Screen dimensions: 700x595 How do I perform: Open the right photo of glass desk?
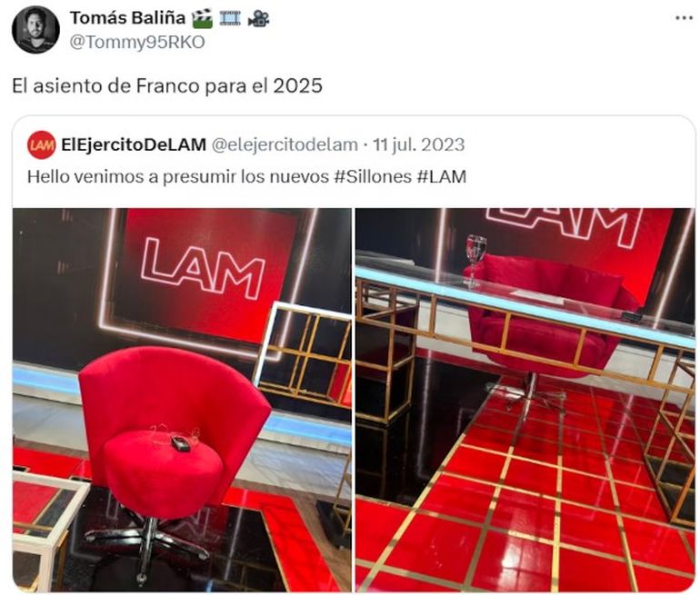click(525, 400)
